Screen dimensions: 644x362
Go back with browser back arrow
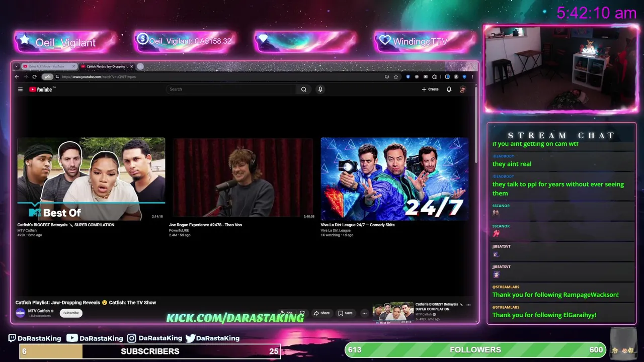coord(17,77)
